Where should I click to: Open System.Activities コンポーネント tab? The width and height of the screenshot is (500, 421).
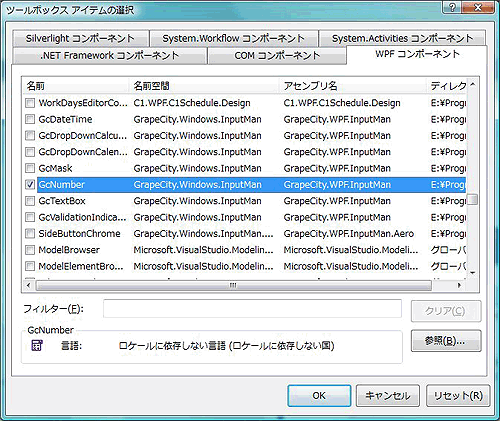402,39
